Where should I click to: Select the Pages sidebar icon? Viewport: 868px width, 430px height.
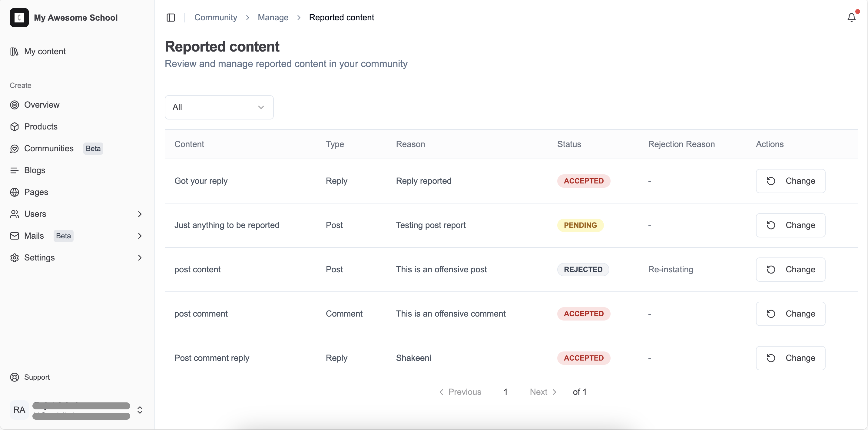(x=15, y=192)
